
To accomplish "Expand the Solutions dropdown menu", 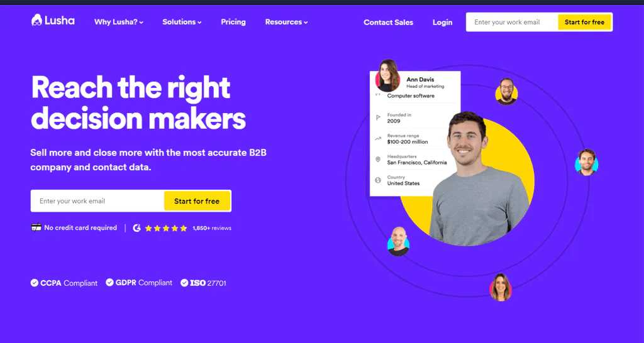I will (182, 22).
